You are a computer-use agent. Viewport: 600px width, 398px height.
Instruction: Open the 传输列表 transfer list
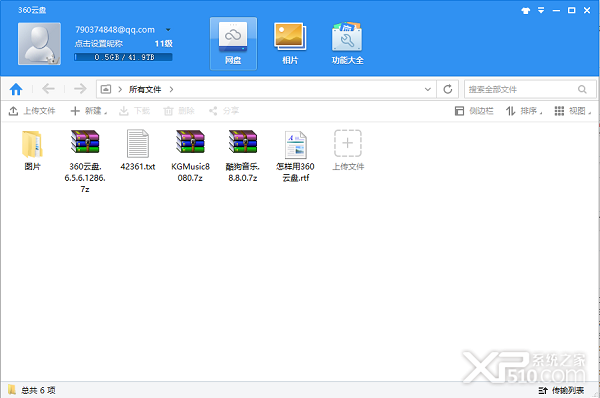click(x=561, y=390)
